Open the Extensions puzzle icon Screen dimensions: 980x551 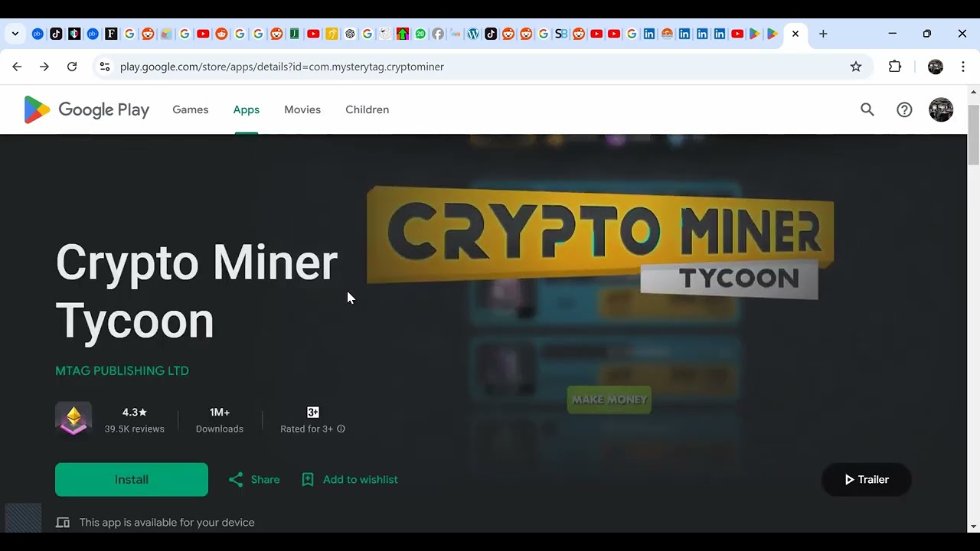point(895,67)
